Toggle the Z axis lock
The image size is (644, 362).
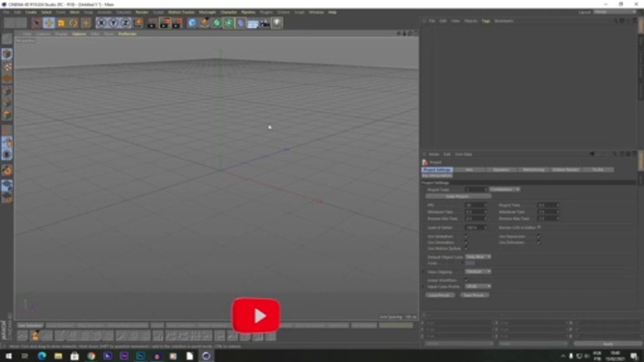click(x=125, y=23)
